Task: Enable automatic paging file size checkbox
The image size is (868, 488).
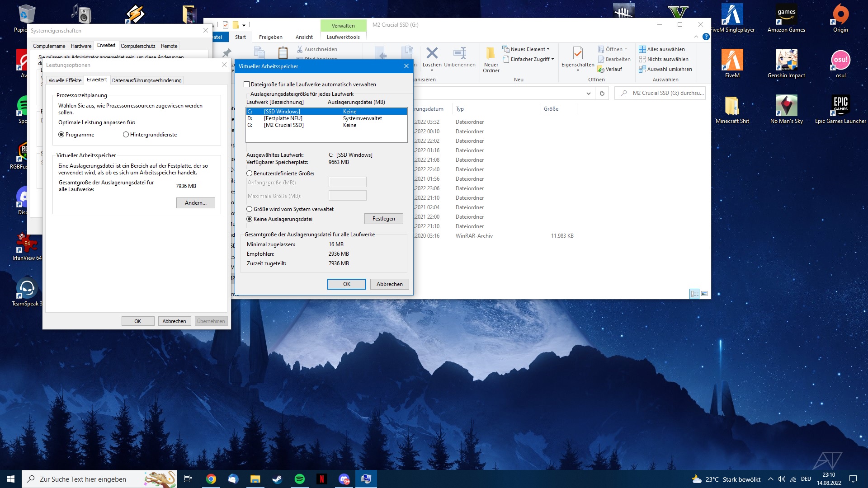Action: (247, 84)
